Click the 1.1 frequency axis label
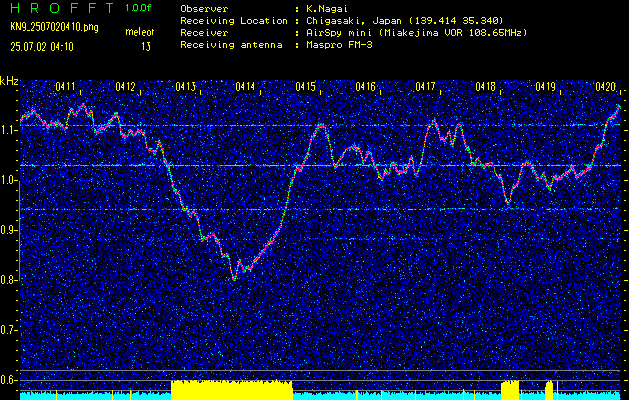The width and height of the screenshot is (629, 400). click(x=7, y=130)
